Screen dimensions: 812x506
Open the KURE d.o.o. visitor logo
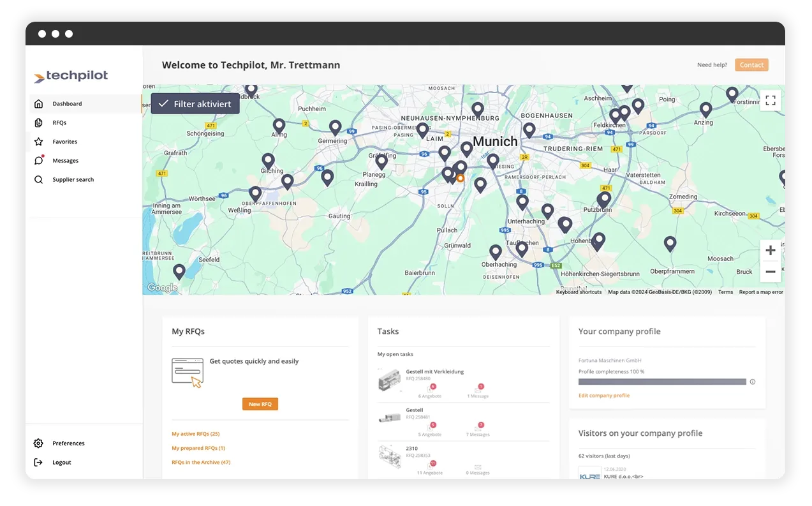click(589, 474)
